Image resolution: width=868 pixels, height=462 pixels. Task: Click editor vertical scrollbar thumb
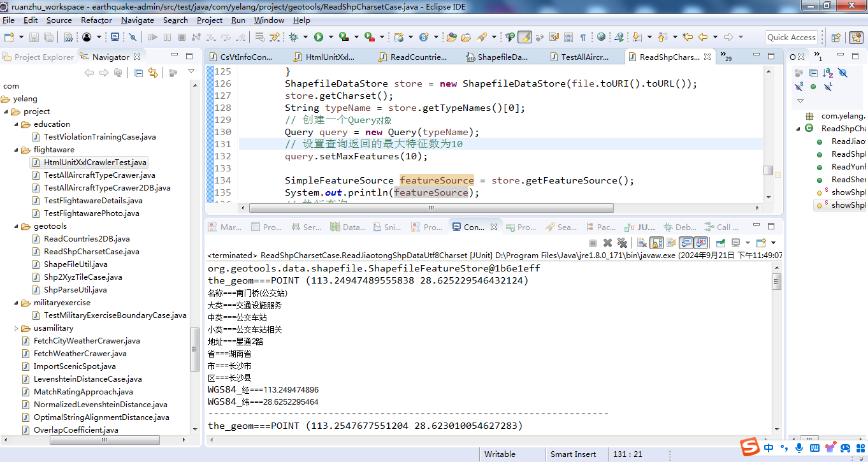point(769,171)
